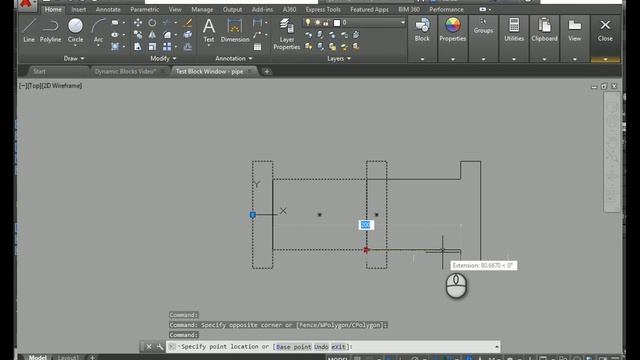Toggle layer freeze sun icon
Viewport: 640px width, 360px height.
tap(318, 22)
